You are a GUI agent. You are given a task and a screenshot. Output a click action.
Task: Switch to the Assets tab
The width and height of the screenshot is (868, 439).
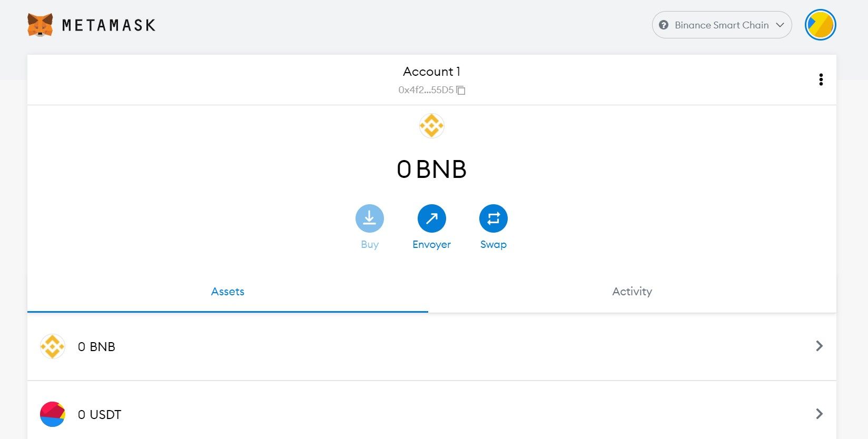[x=228, y=292]
